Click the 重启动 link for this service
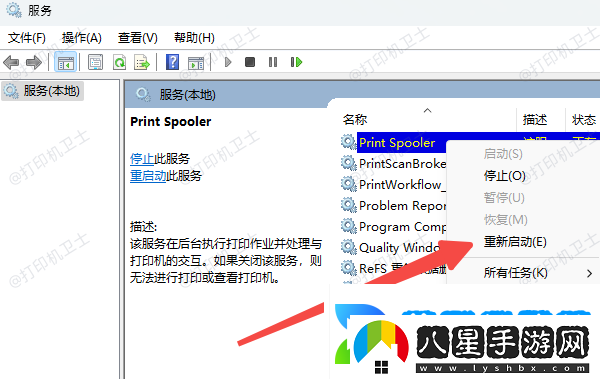600x379 pixels. click(148, 176)
